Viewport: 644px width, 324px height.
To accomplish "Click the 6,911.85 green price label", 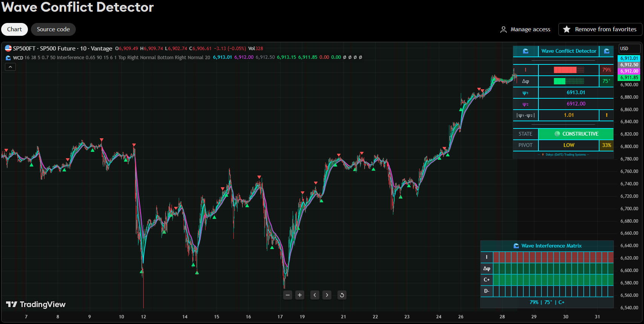I will pyautogui.click(x=629, y=78).
